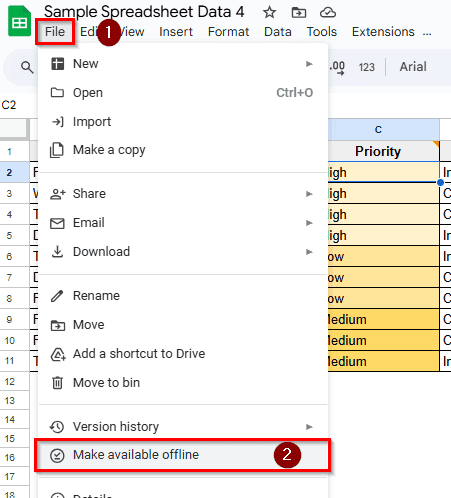The width and height of the screenshot is (451, 498).
Task: Click the C2 name box
Action: pyautogui.click(x=9, y=105)
